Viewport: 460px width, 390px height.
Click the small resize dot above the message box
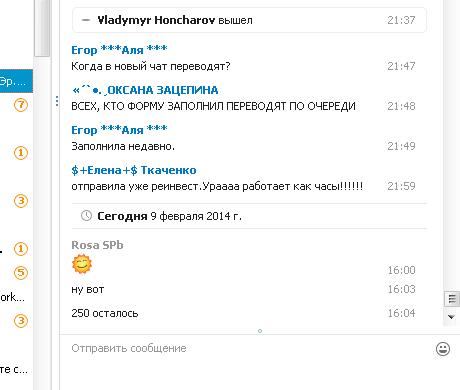[x=260, y=331]
